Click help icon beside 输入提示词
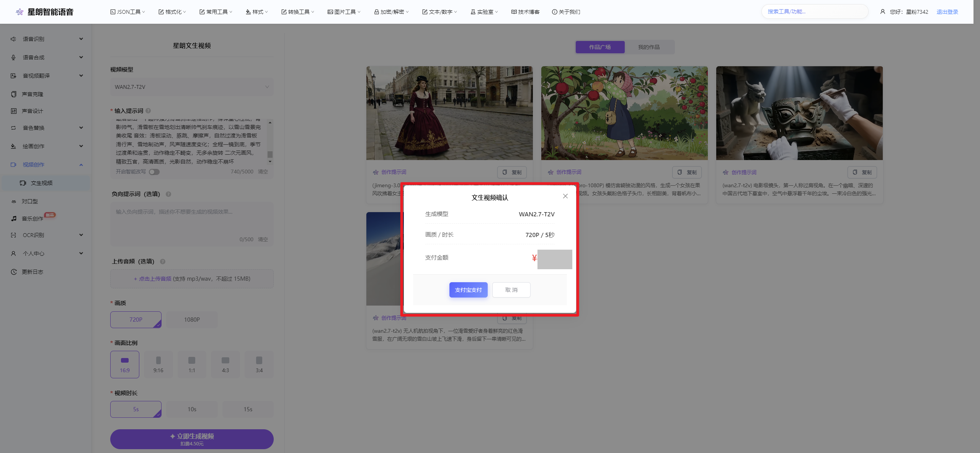The image size is (980, 453). click(148, 111)
